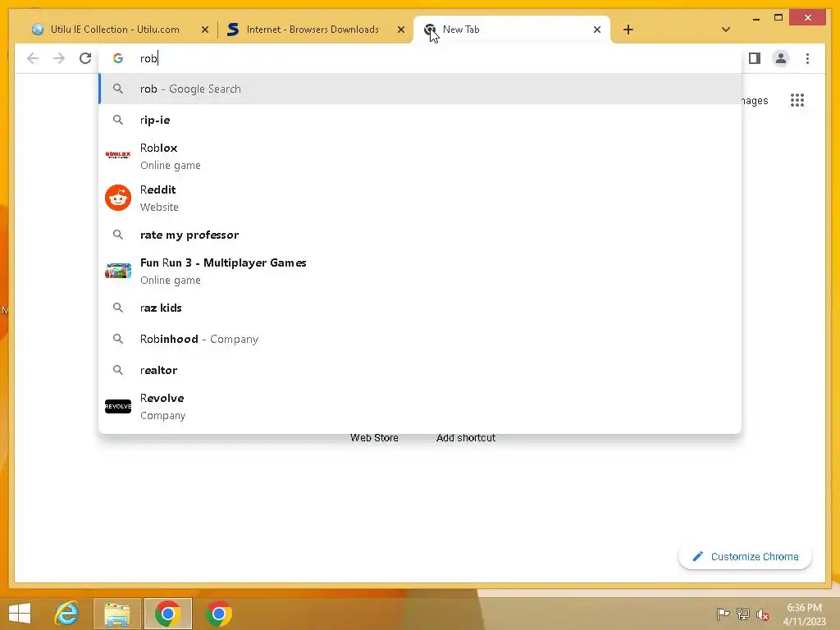The image size is (840, 630).
Task: Expand the tab search chevron
Action: pyautogui.click(x=726, y=30)
